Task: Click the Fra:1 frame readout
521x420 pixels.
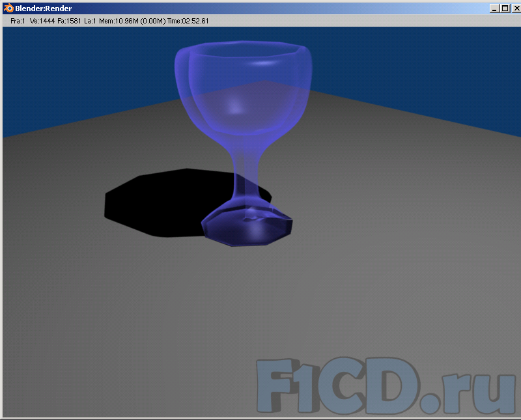Action: (18, 21)
